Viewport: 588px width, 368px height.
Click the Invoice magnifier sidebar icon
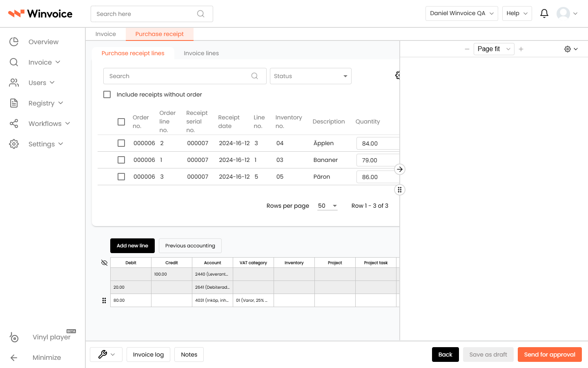click(14, 62)
